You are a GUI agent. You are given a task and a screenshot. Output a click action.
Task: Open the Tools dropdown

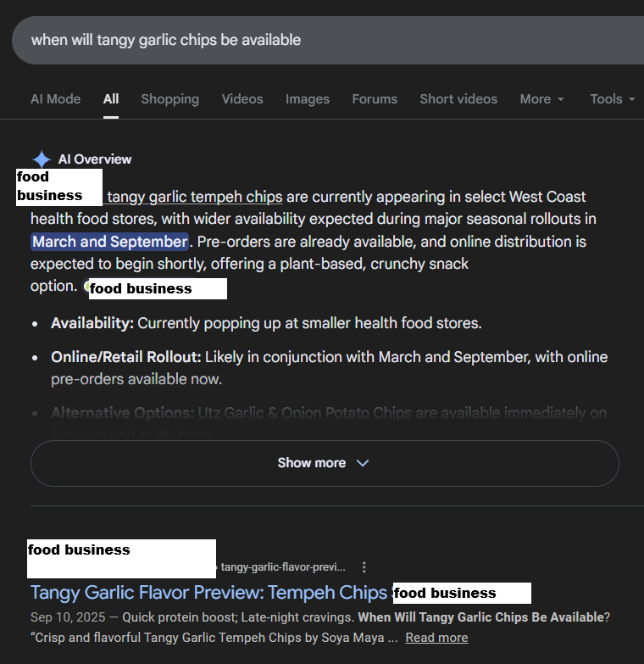pos(612,99)
